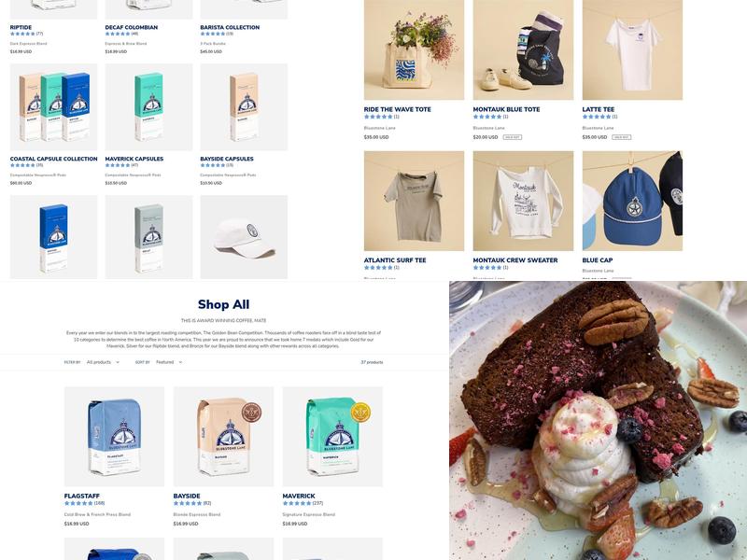Open the Ride The Wave Tote link
Viewport: 747px width, 560px height.
tap(398, 109)
